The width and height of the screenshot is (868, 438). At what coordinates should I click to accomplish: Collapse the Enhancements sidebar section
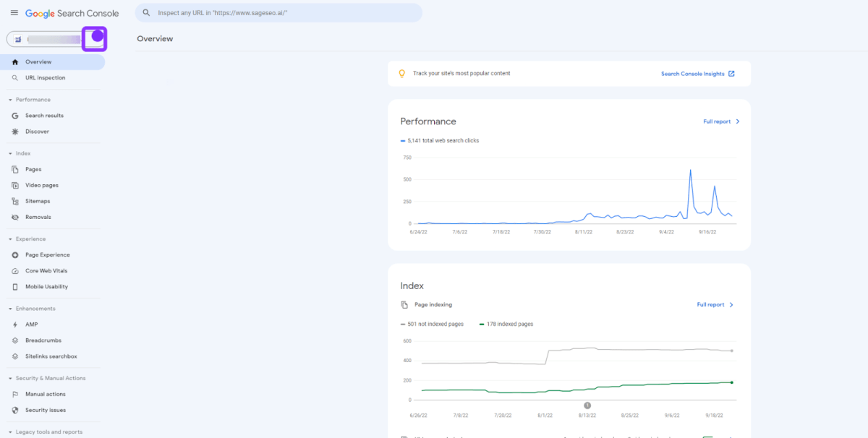(10, 309)
